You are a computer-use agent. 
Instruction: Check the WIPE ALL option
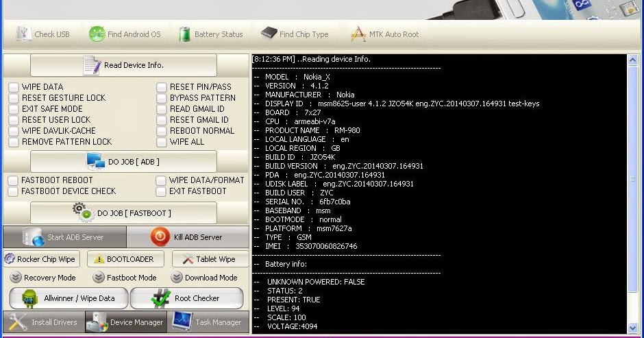(162, 142)
